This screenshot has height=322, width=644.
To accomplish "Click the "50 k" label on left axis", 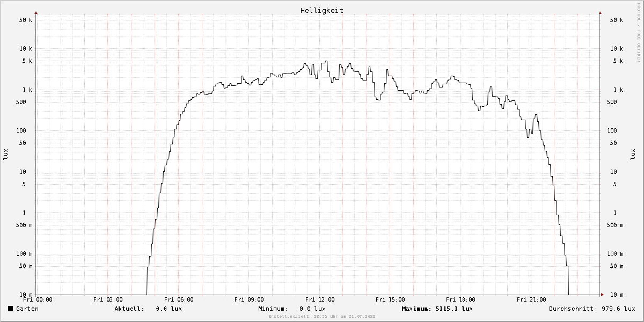I will 25,20.
